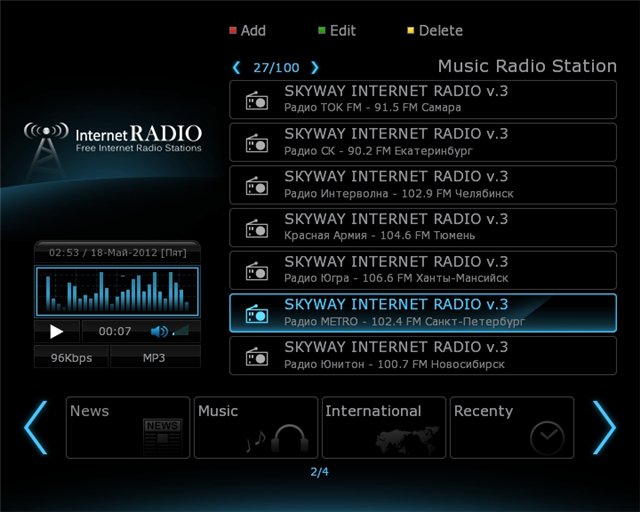Select station Красная Армия - 104.6 FM Тюмень
The image size is (640, 512).
click(423, 228)
